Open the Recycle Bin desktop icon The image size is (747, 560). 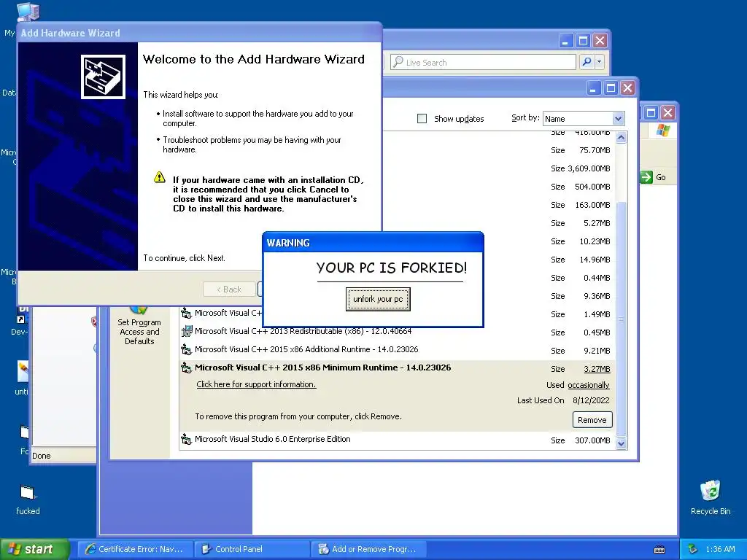coord(711,497)
